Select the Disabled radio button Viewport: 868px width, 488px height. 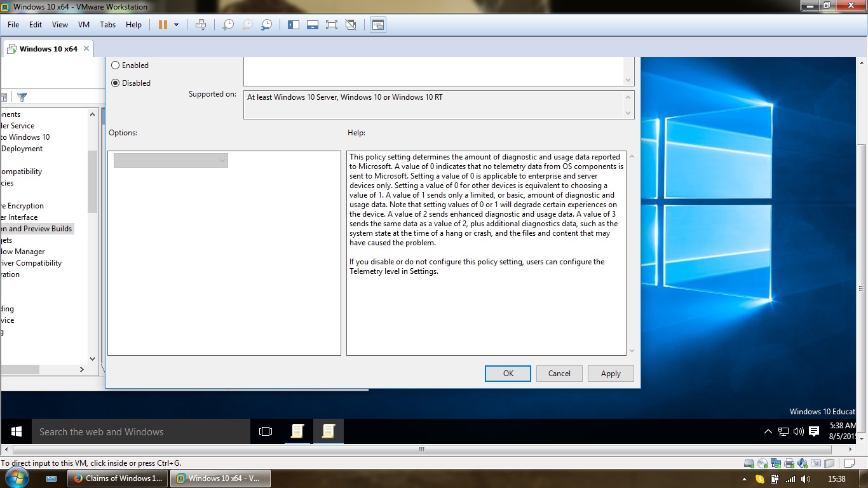click(x=115, y=83)
